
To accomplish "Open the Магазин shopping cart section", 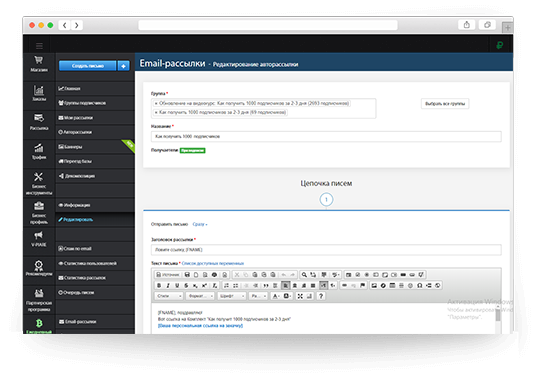I will tap(39, 64).
